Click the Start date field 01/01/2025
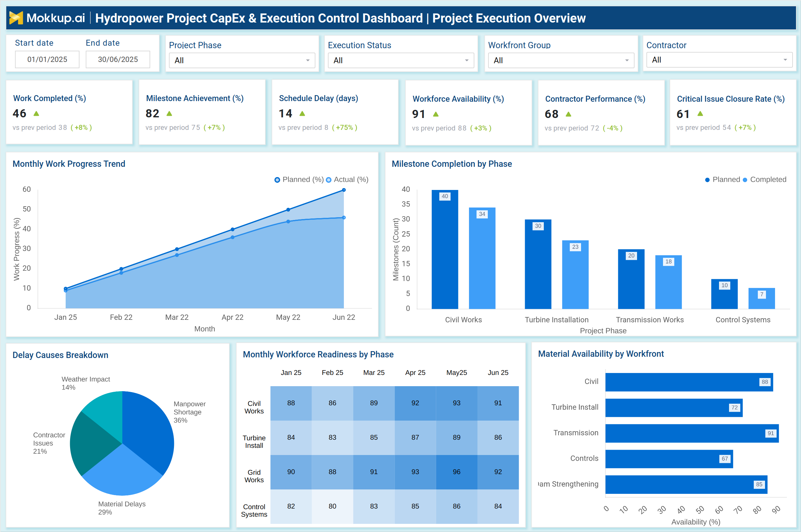 47,59
